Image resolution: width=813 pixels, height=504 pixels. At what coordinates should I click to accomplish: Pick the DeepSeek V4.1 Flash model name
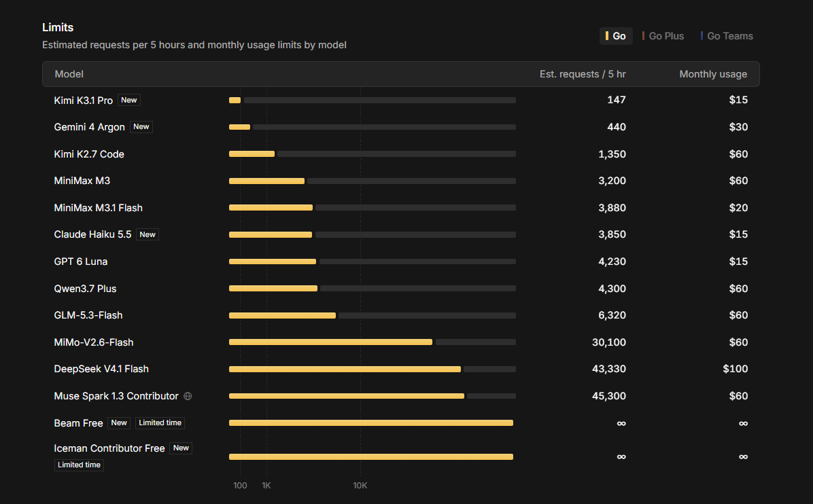pos(101,369)
